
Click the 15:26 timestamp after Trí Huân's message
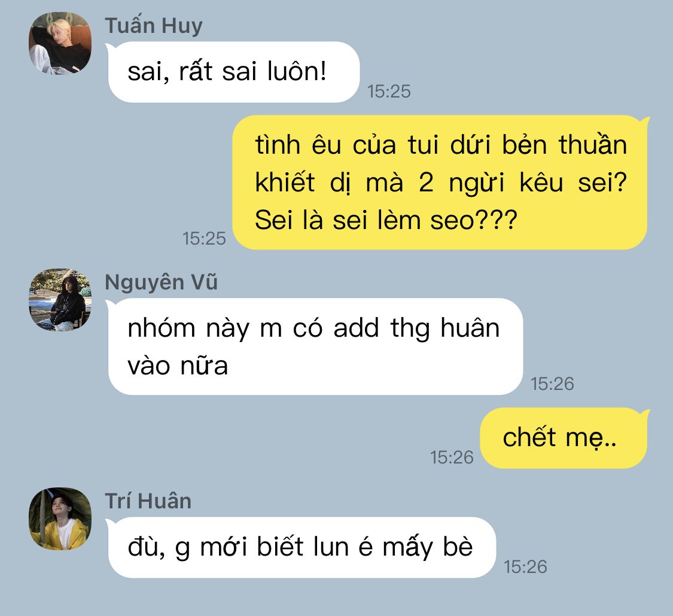point(525,567)
